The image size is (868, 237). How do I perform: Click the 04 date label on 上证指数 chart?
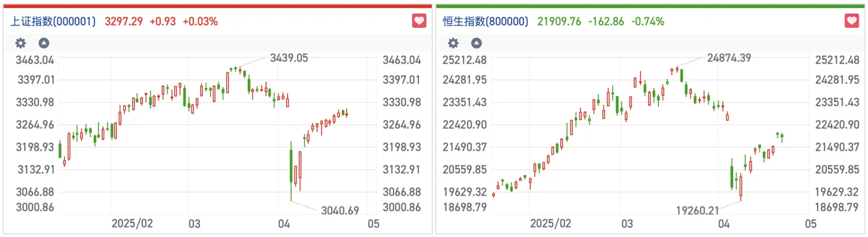coord(284,224)
